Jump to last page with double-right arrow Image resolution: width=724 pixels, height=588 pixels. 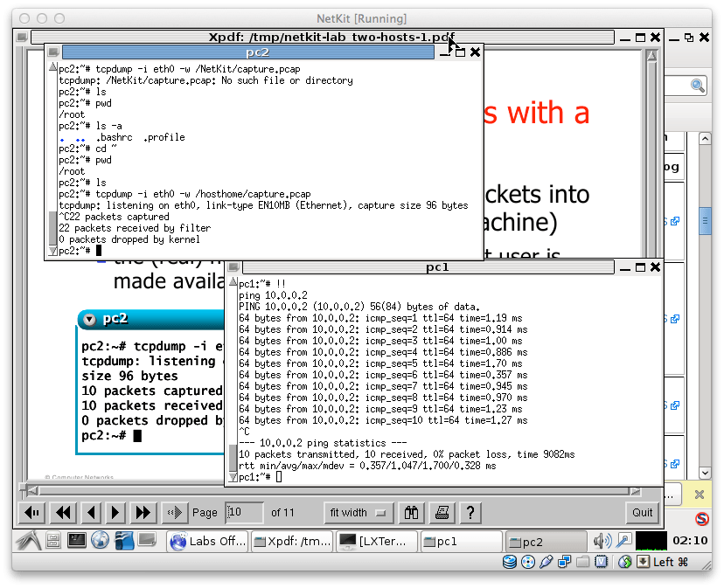tap(143, 512)
